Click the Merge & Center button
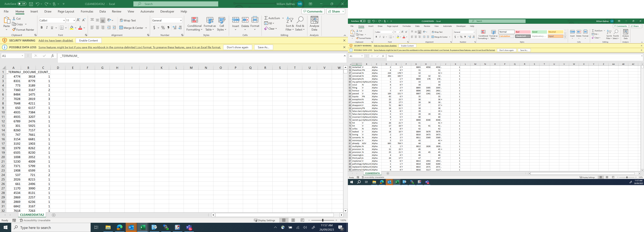The image size is (644, 232). click(x=132, y=28)
